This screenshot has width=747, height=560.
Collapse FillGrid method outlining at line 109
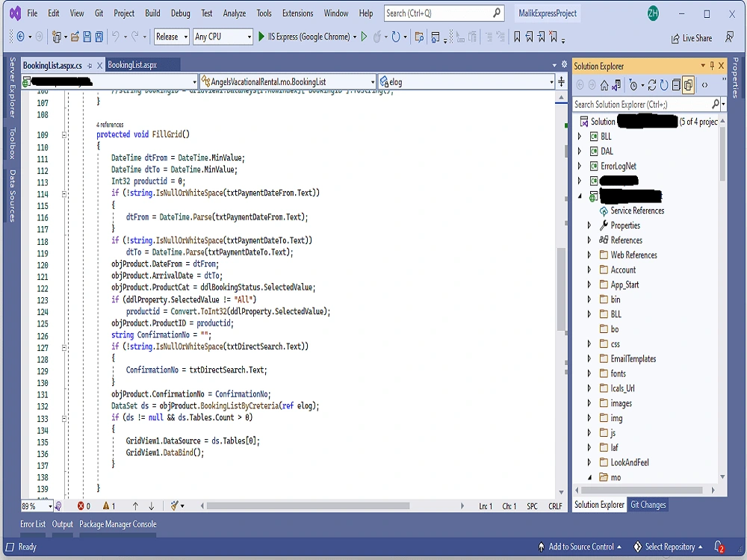click(63, 134)
